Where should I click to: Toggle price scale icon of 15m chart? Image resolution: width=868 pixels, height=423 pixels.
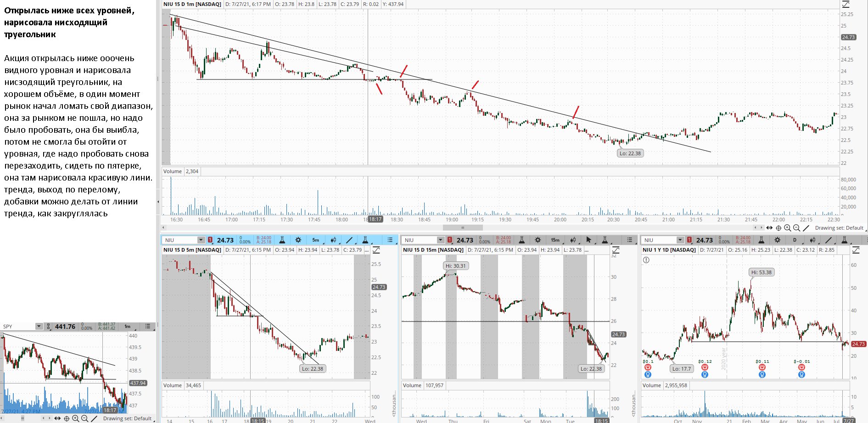pyautogui.click(x=616, y=250)
